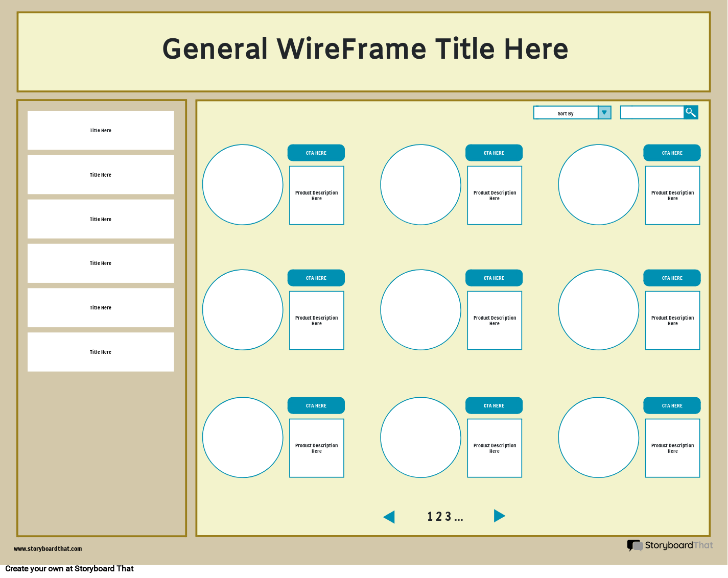Screen dimensions: 728x578
Task: Select the bottom-right product image circle
Action: pyautogui.click(x=598, y=438)
